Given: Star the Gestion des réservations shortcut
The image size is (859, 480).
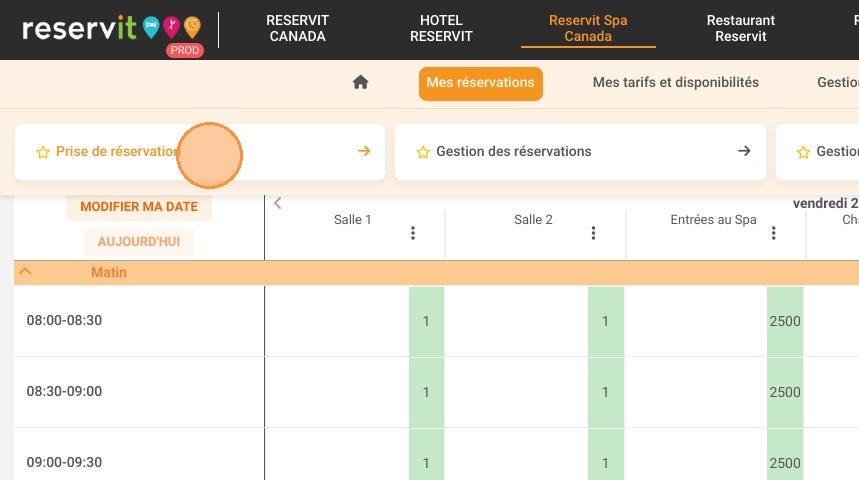Looking at the screenshot, I should [423, 152].
